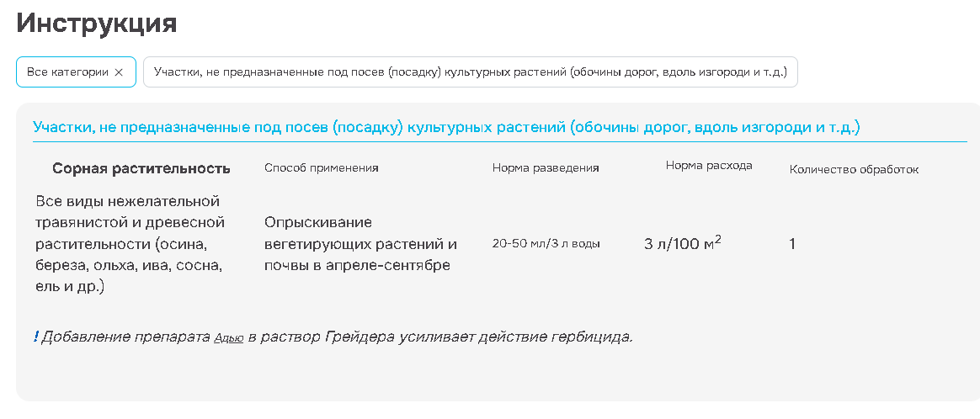Open the Адью product link

click(229, 338)
